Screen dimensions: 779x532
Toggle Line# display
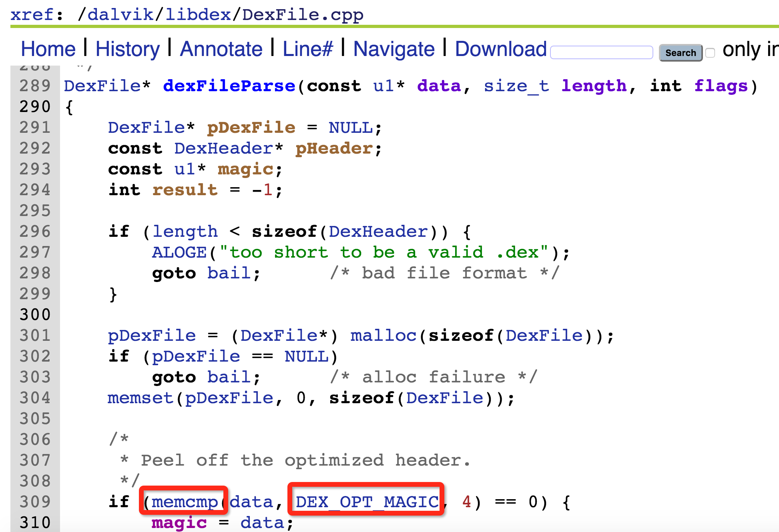(307, 49)
